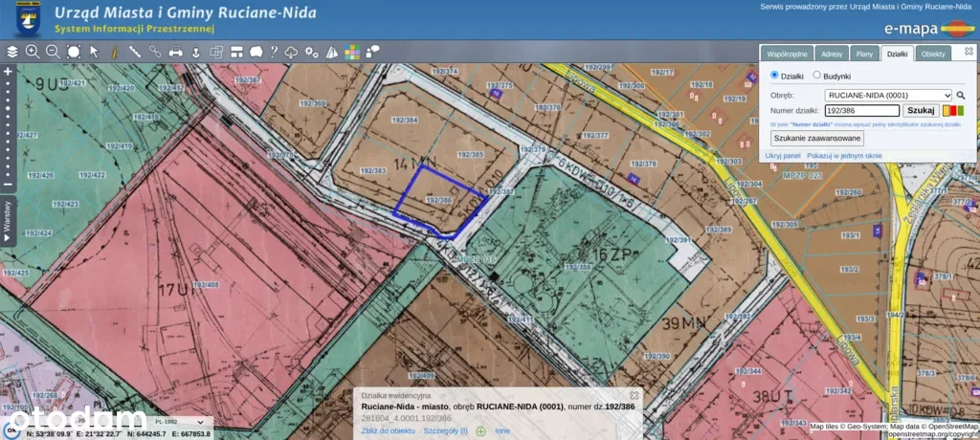Click the Numer działki input field
This screenshot has width=980, height=440.
click(x=861, y=111)
